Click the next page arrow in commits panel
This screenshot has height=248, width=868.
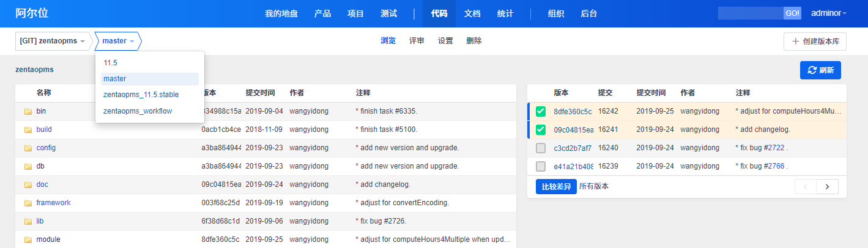(x=827, y=187)
